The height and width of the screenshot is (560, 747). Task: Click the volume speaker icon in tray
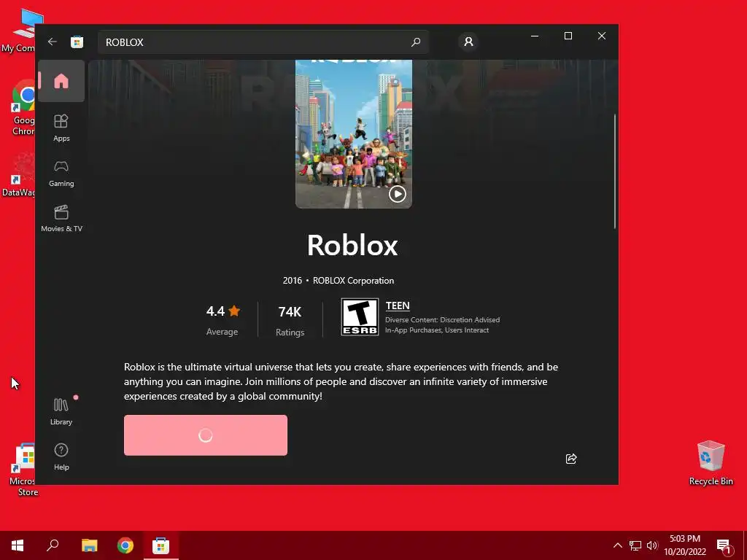click(x=652, y=545)
